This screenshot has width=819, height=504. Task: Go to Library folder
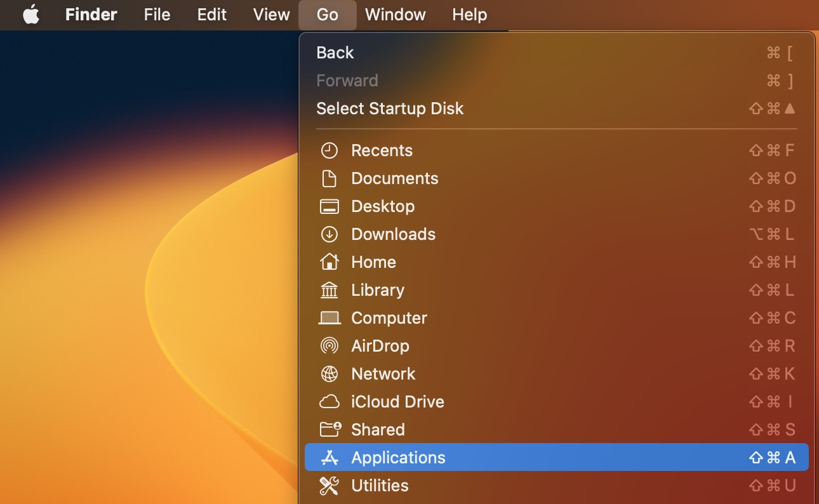(x=557, y=290)
